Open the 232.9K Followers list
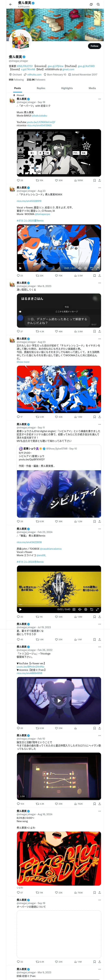The image size is (110, 980). pyautogui.click(x=36, y=80)
